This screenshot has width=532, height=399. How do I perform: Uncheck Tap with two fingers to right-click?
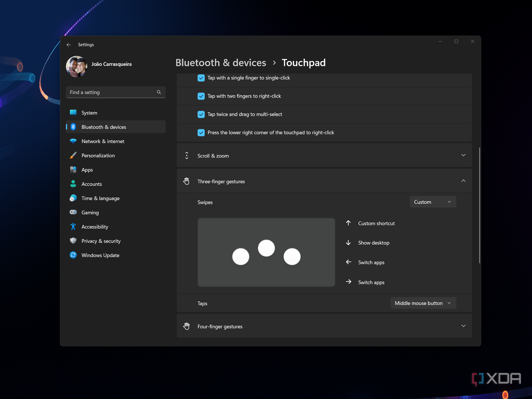point(201,96)
